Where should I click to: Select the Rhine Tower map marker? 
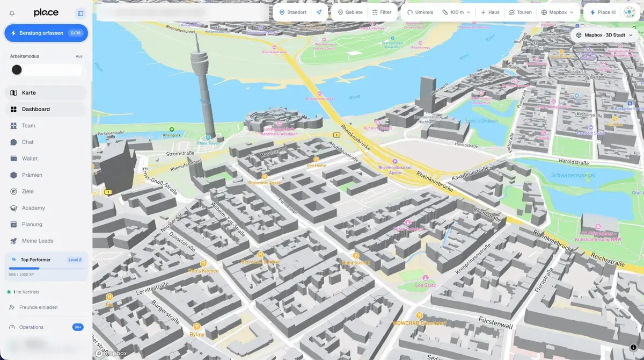[x=207, y=138]
